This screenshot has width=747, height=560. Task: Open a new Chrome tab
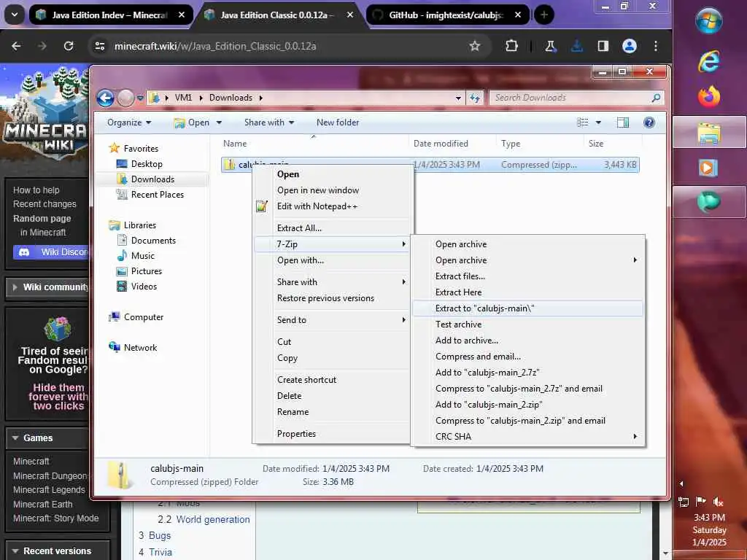click(x=544, y=15)
